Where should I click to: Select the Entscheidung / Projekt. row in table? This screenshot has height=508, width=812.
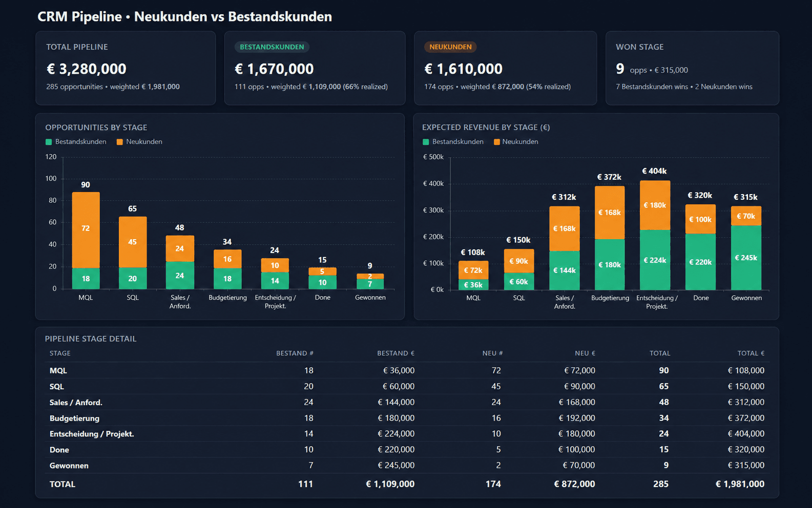tap(407, 434)
